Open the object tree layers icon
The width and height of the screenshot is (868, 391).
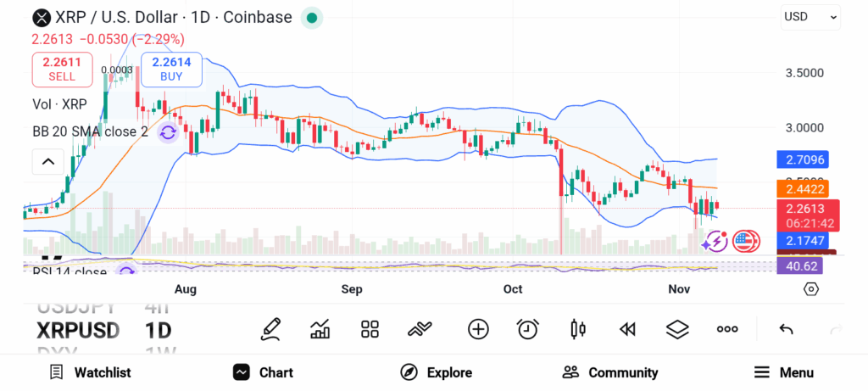[677, 329]
